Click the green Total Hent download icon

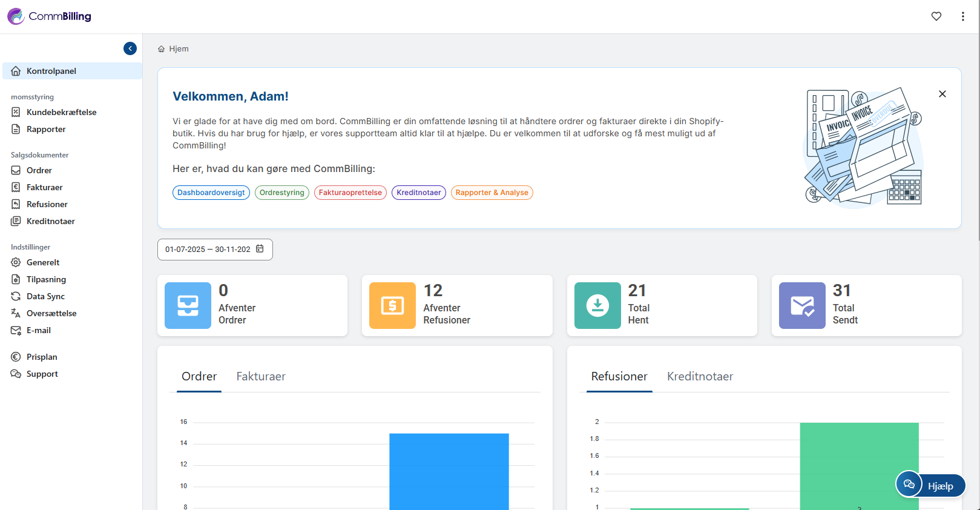pyautogui.click(x=597, y=305)
